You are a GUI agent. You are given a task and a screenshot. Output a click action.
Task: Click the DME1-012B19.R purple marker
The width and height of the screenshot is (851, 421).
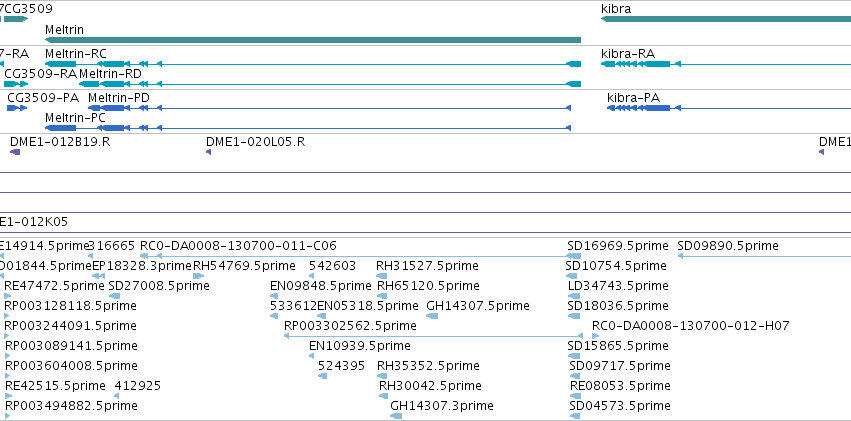click(x=15, y=152)
